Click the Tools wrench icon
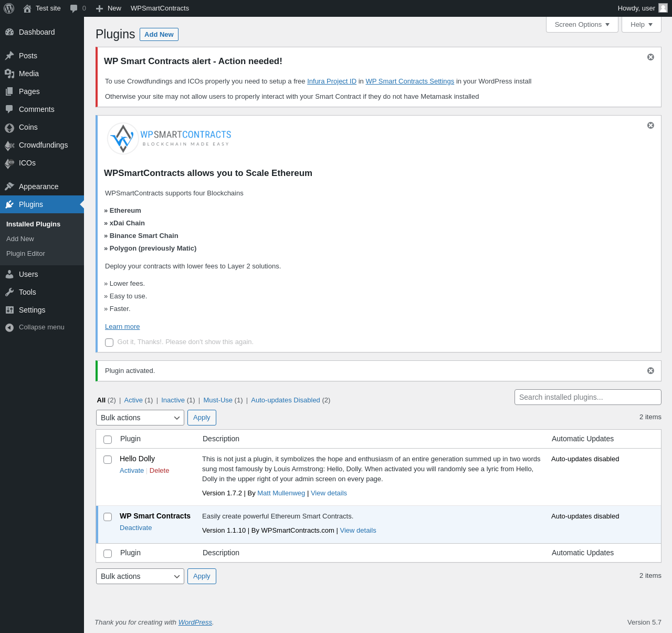This screenshot has width=672, height=633. pos(9,292)
